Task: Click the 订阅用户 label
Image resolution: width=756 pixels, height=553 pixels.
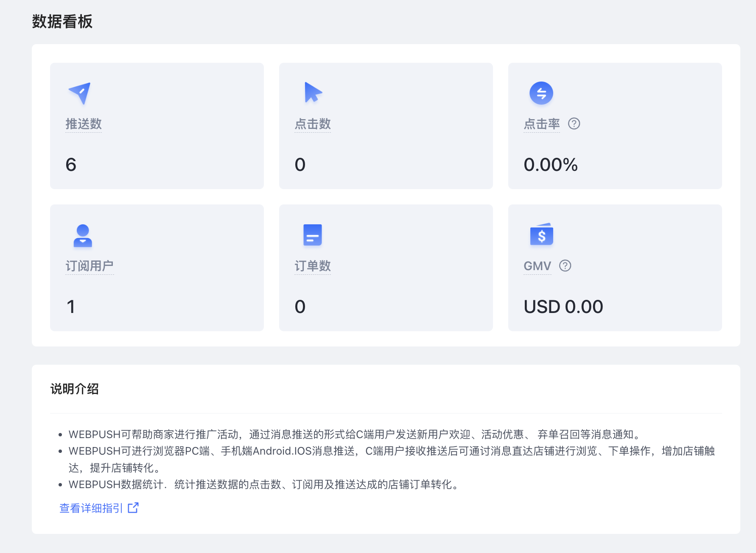Action: click(90, 266)
